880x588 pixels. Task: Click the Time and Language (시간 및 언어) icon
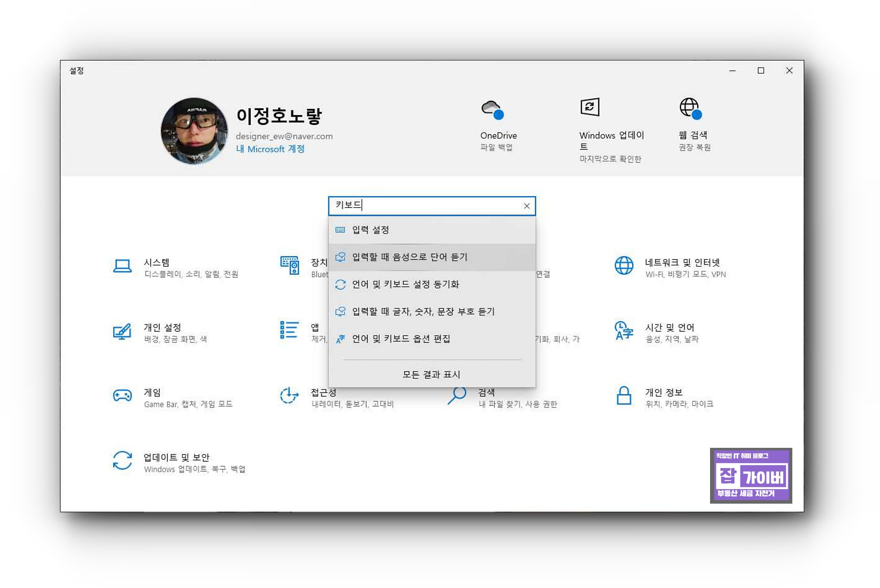coord(624,331)
